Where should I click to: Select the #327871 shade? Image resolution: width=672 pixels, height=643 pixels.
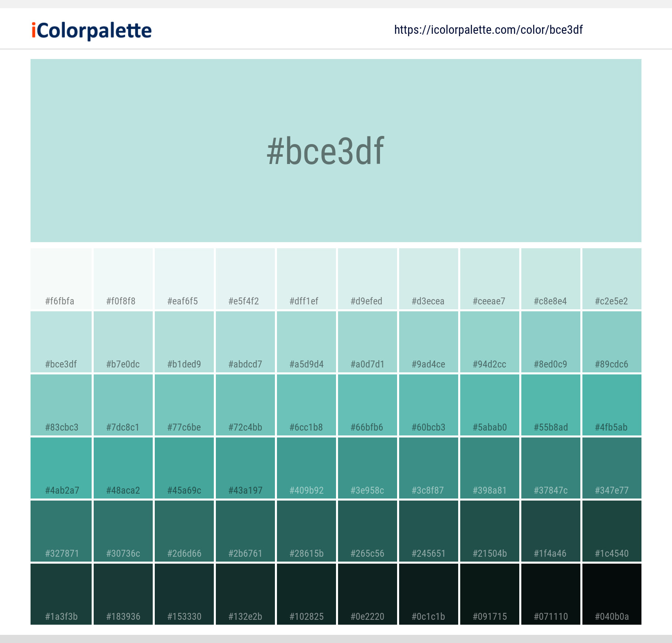click(x=60, y=531)
